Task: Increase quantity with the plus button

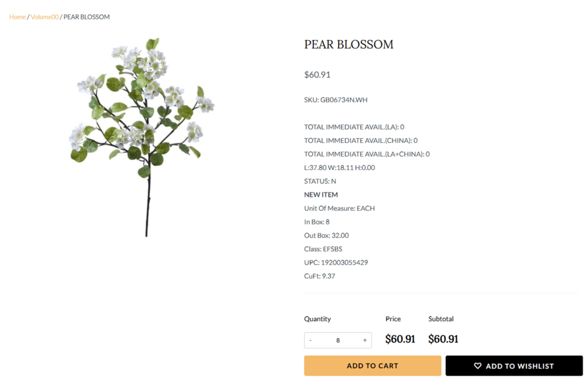Action: pyautogui.click(x=365, y=340)
